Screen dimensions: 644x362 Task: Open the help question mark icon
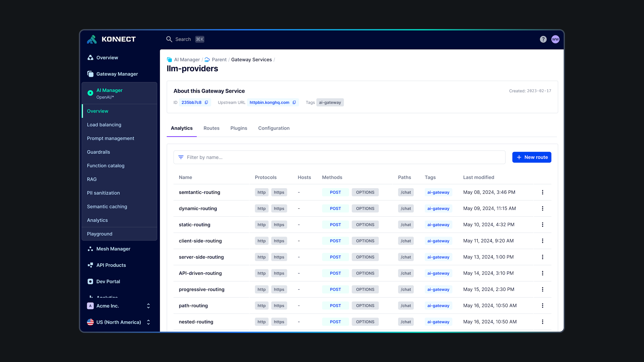(x=543, y=39)
